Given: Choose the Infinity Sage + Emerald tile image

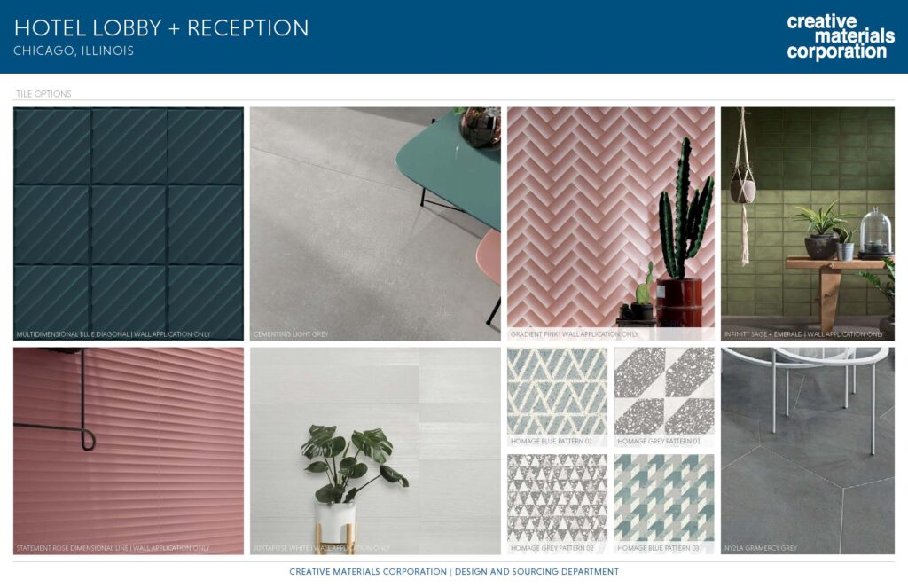Looking at the screenshot, I should (x=808, y=223).
